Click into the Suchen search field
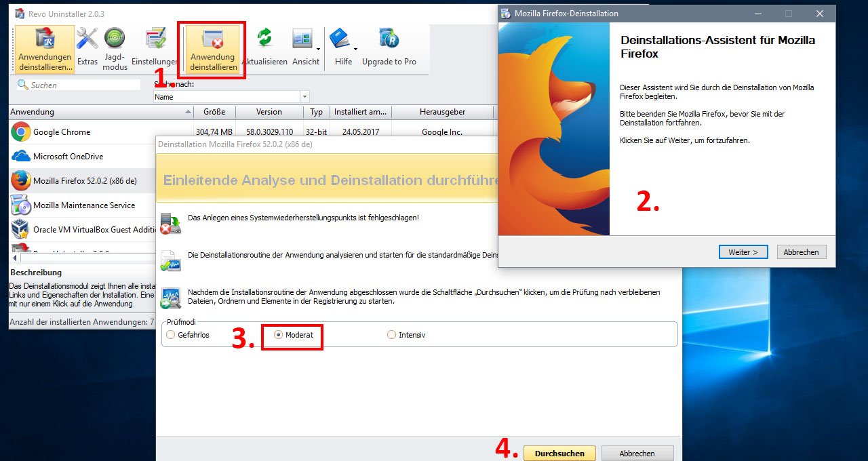868x461 pixels. [x=81, y=85]
